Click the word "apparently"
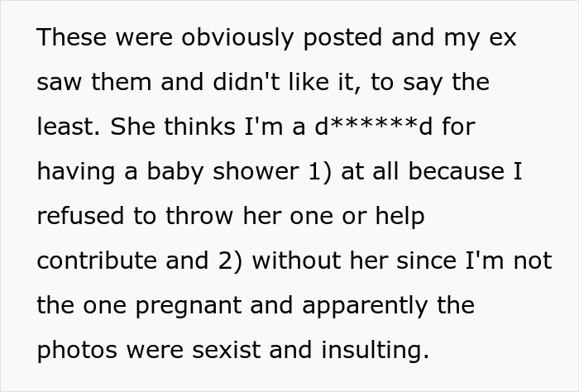 tap(365, 306)
